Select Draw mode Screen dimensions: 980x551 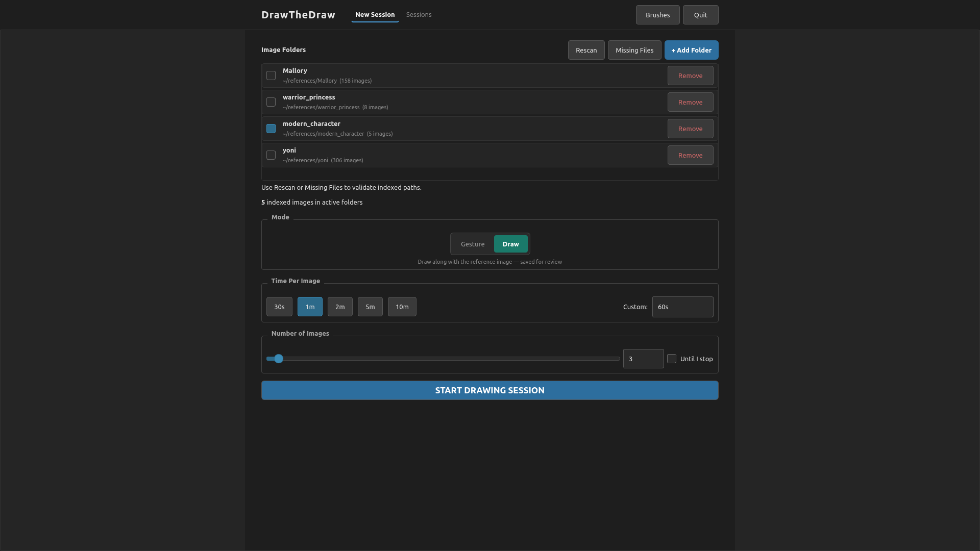pos(510,244)
